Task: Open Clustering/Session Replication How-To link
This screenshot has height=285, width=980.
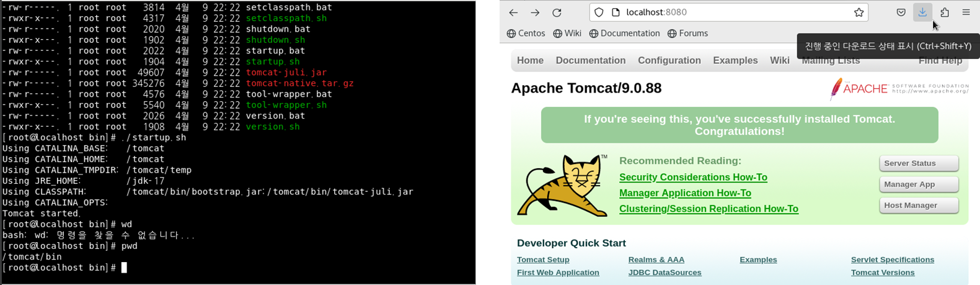Action: click(x=709, y=209)
